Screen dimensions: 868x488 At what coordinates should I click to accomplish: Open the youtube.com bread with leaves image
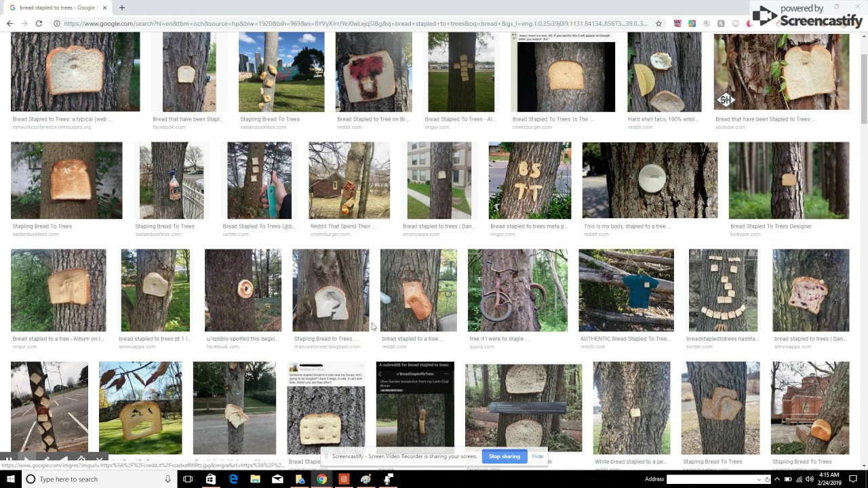pyautogui.click(x=781, y=71)
